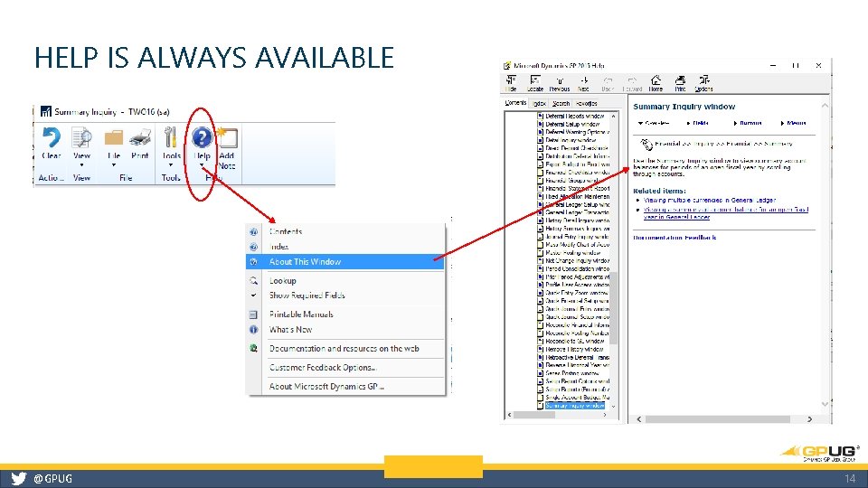Expand the Menus section in help topic
The height and width of the screenshot is (488, 868).
[793, 123]
